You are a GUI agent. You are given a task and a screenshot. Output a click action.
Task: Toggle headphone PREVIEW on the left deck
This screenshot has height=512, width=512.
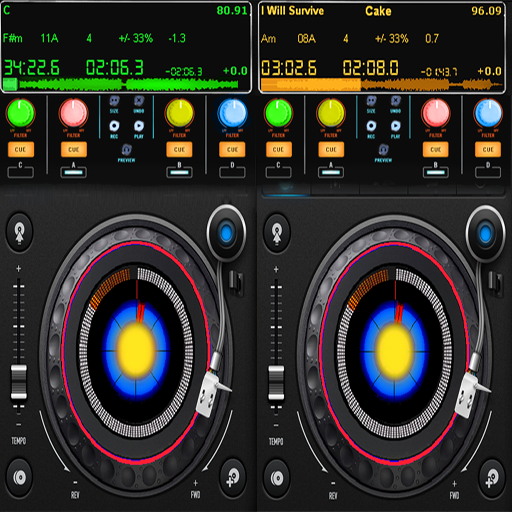tap(126, 150)
